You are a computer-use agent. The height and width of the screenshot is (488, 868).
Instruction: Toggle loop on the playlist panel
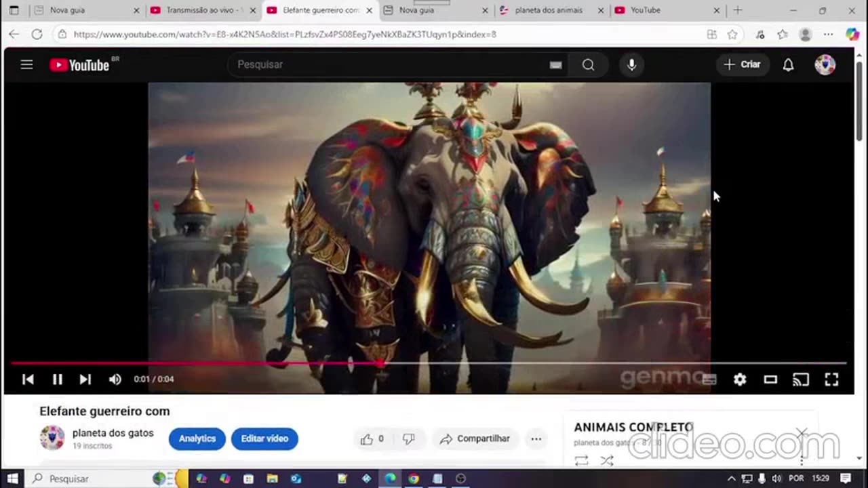click(581, 461)
